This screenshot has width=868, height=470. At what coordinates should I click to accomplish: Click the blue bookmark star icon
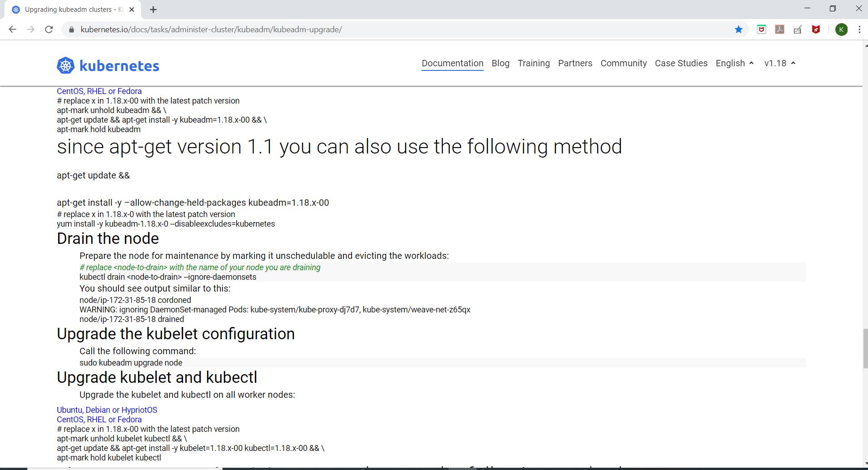[x=739, y=30]
